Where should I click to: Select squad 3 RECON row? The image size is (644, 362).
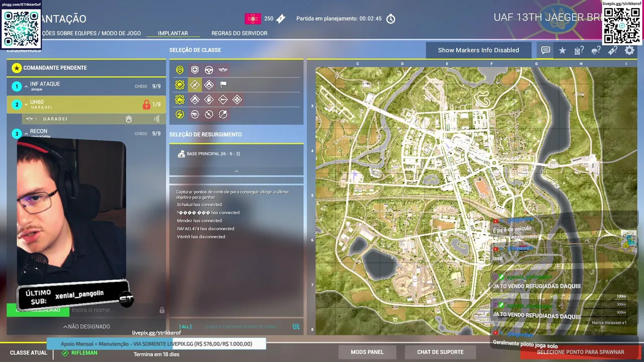(86, 134)
